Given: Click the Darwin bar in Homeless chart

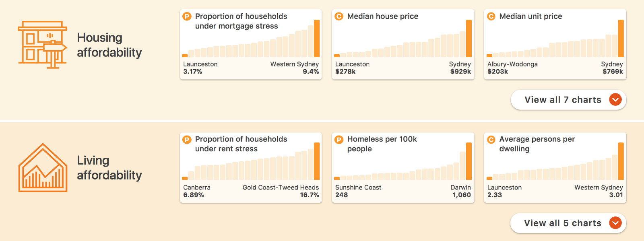Looking at the screenshot, I should 469,161.
